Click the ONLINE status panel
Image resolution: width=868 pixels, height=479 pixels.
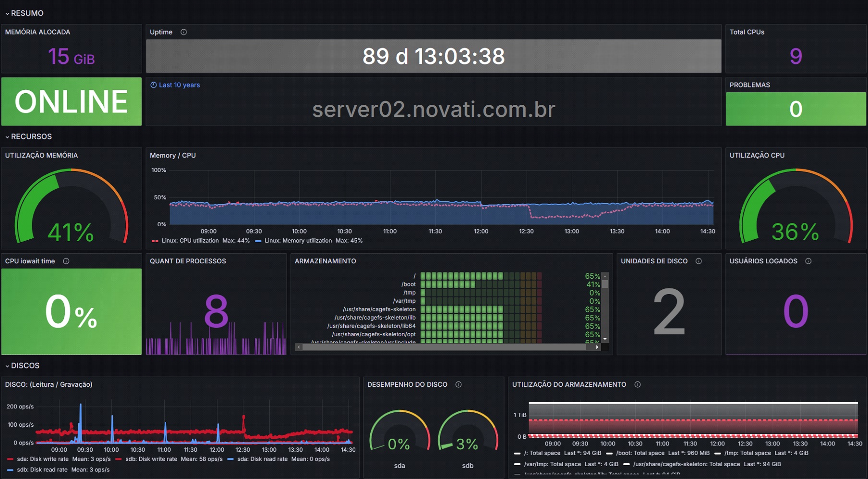tap(72, 102)
